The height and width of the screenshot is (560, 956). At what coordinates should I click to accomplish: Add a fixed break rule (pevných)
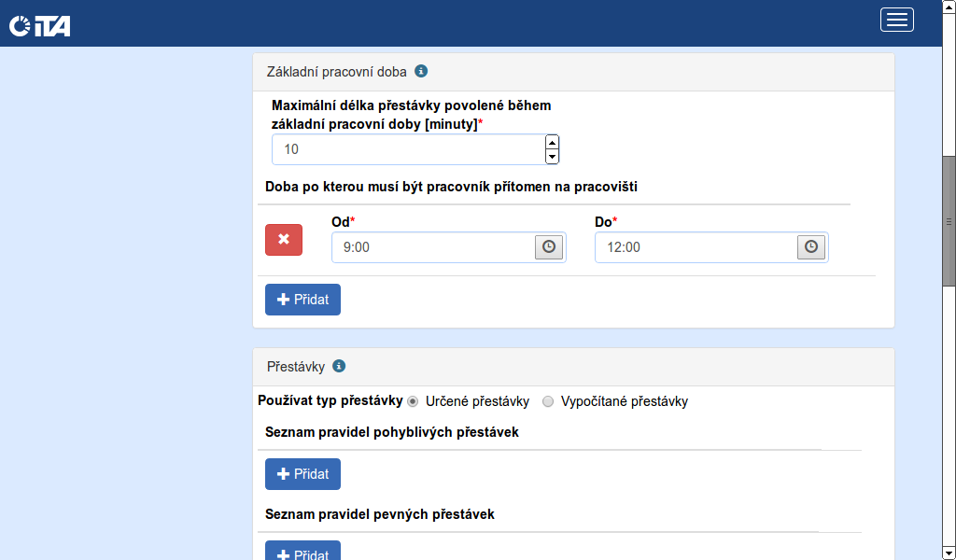[x=302, y=553]
